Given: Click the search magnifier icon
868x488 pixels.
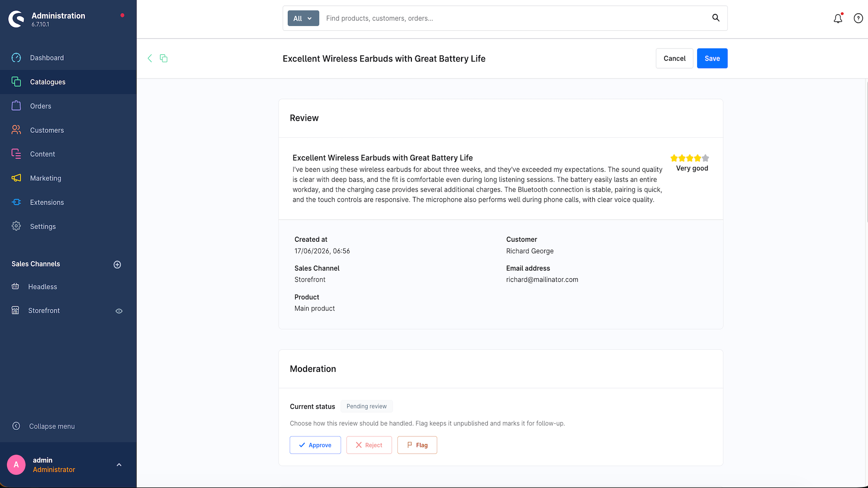Looking at the screenshot, I should click(x=716, y=18).
